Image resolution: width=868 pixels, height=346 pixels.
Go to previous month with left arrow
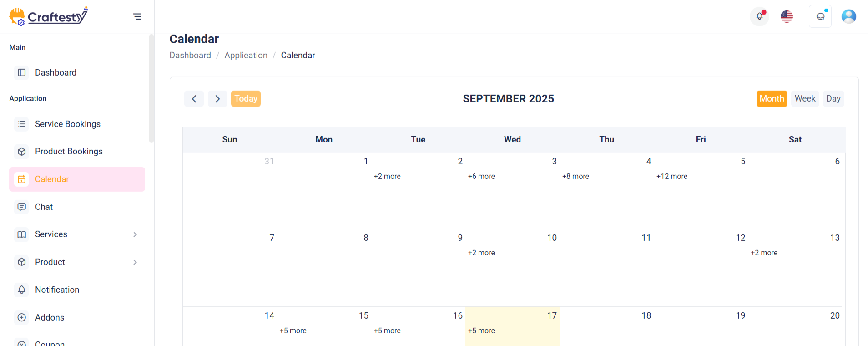click(x=194, y=99)
